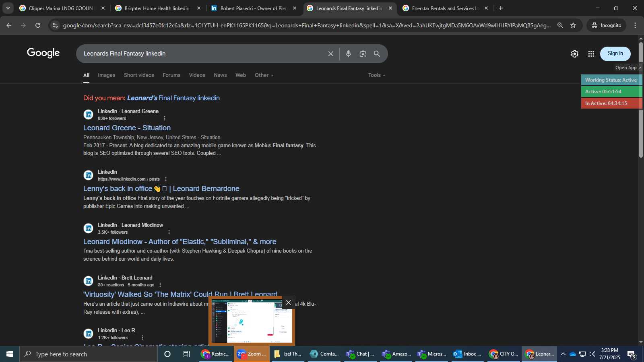
Task: Open Chrome zoom magnifier in address bar
Action: point(560,25)
